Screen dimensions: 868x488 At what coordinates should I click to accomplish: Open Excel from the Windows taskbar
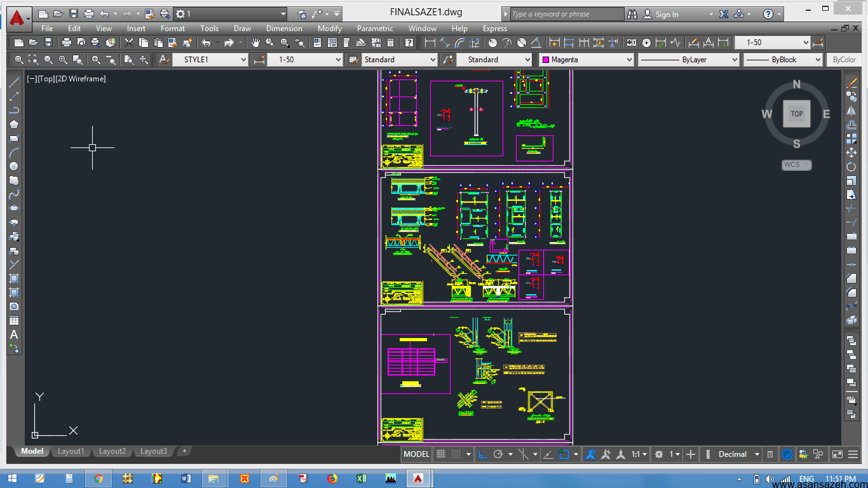point(361,478)
